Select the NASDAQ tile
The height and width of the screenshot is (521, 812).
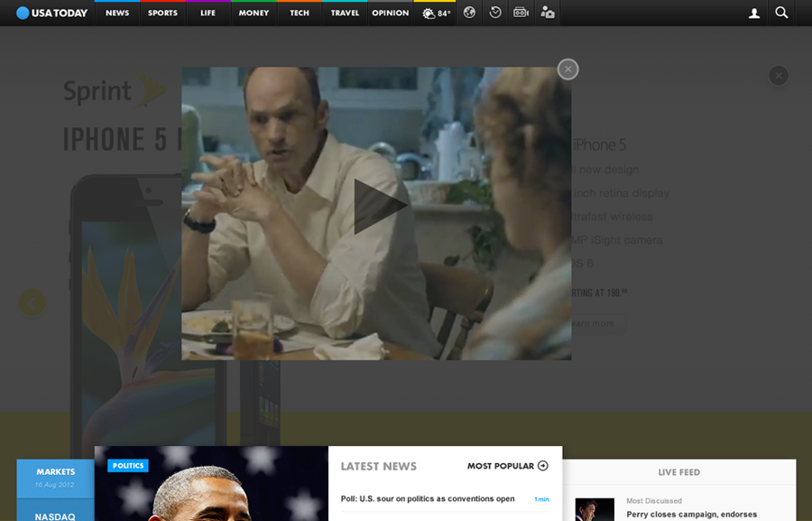click(x=55, y=511)
